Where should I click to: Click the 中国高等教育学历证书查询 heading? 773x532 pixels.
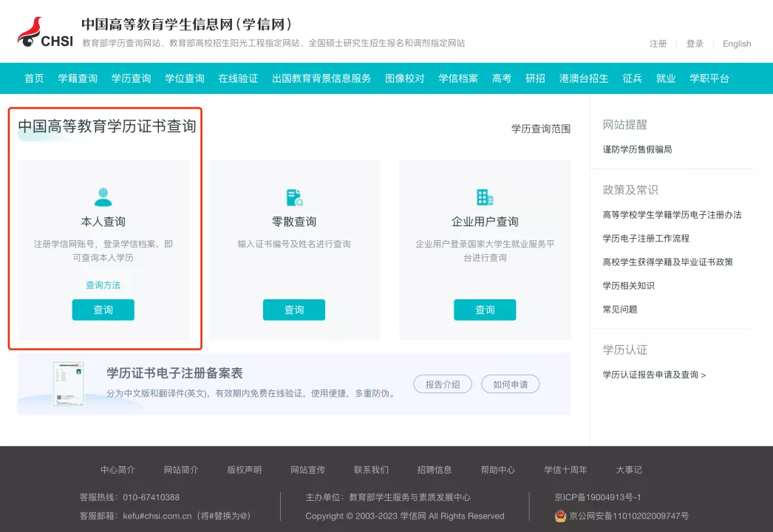point(107,126)
